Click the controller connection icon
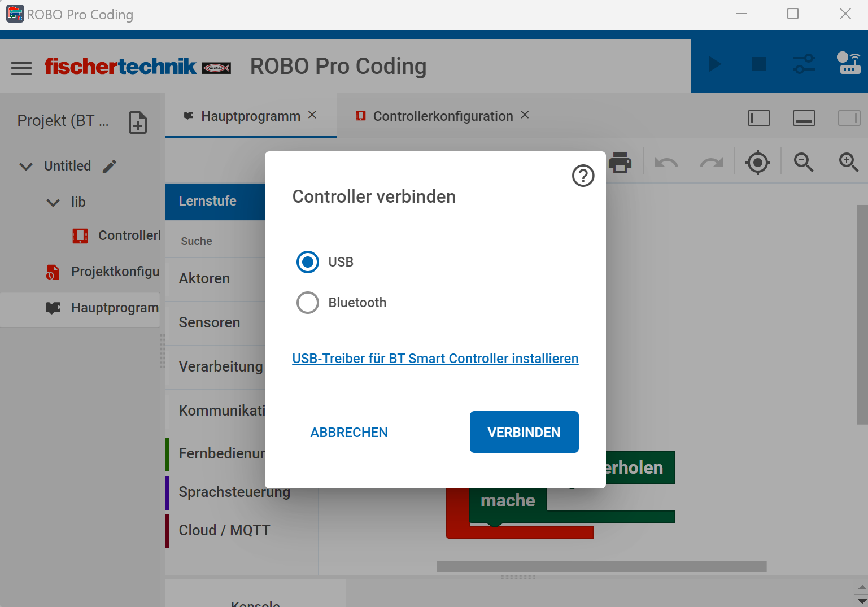This screenshot has height=607, width=868. coord(849,63)
